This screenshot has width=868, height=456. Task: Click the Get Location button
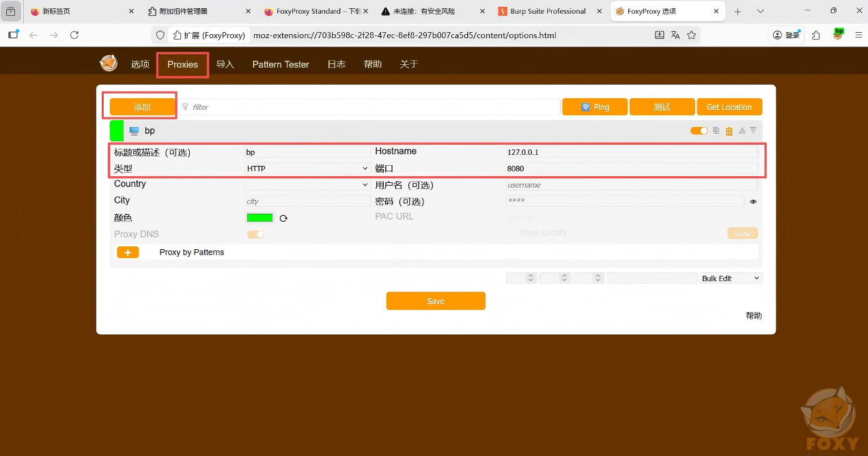(729, 107)
